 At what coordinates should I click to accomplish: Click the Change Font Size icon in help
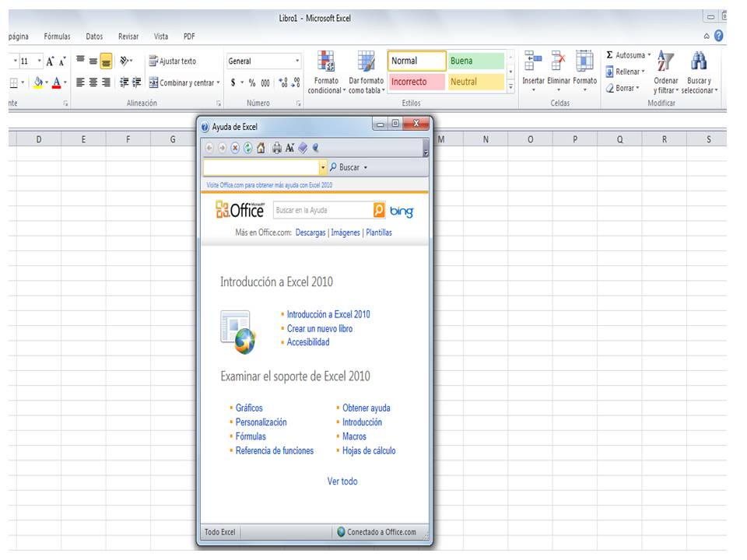pos(289,148)
